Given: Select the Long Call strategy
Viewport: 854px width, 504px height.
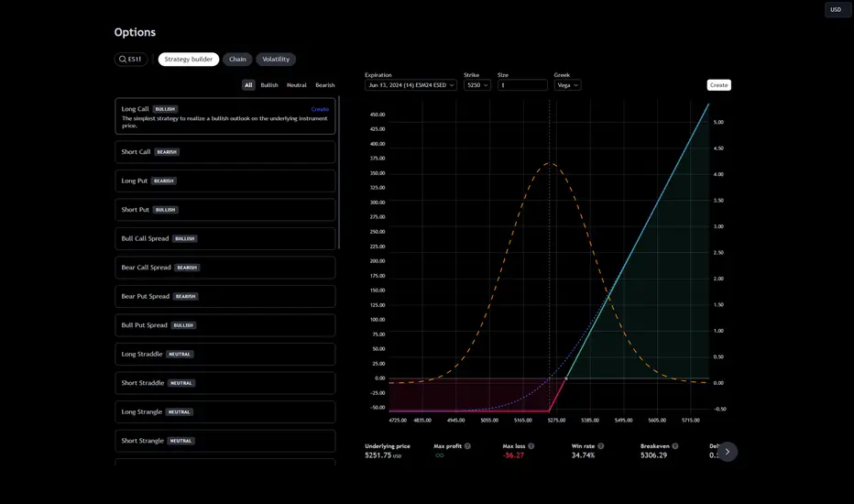Looking at the screenshot, I should pos(224,116).
